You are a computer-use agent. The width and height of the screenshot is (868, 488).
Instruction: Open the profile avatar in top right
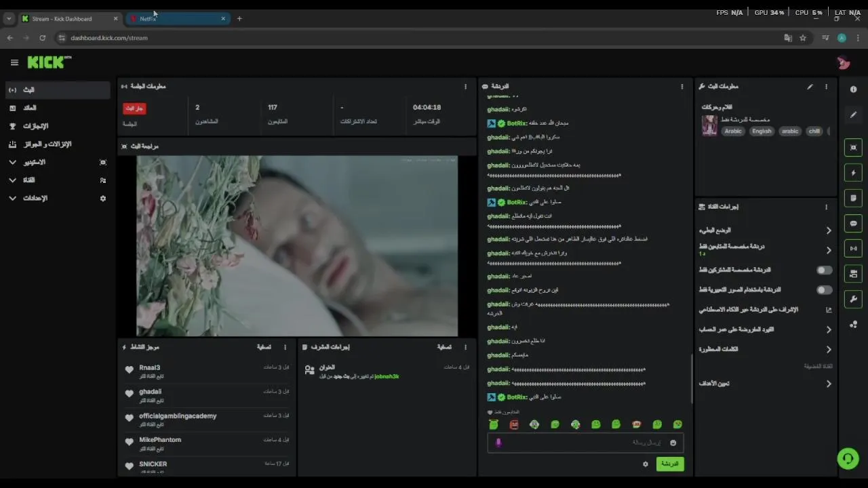pos(844,62)
